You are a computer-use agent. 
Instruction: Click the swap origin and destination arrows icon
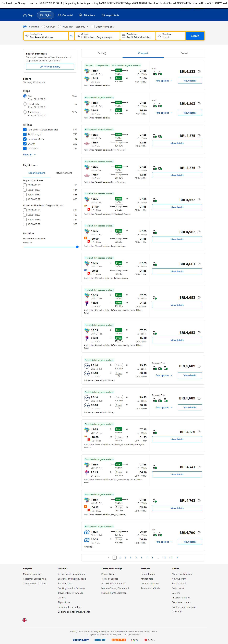(x=72, y=36)
